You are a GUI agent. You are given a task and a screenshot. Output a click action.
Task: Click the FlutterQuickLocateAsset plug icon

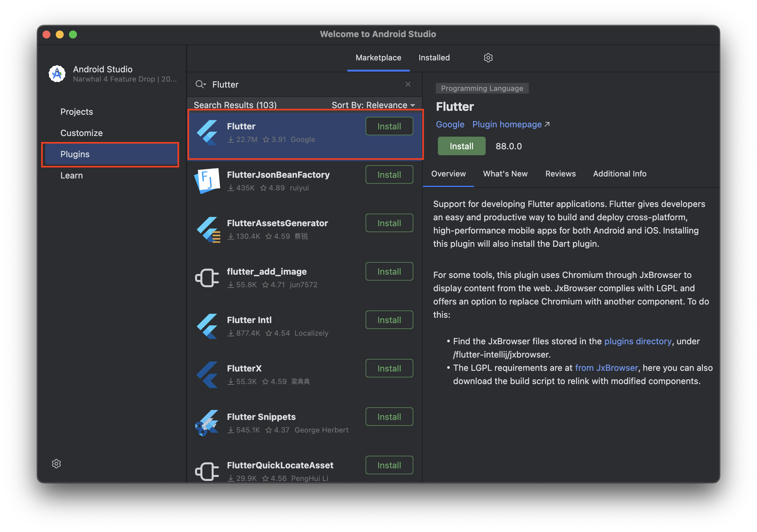(207, 471)
